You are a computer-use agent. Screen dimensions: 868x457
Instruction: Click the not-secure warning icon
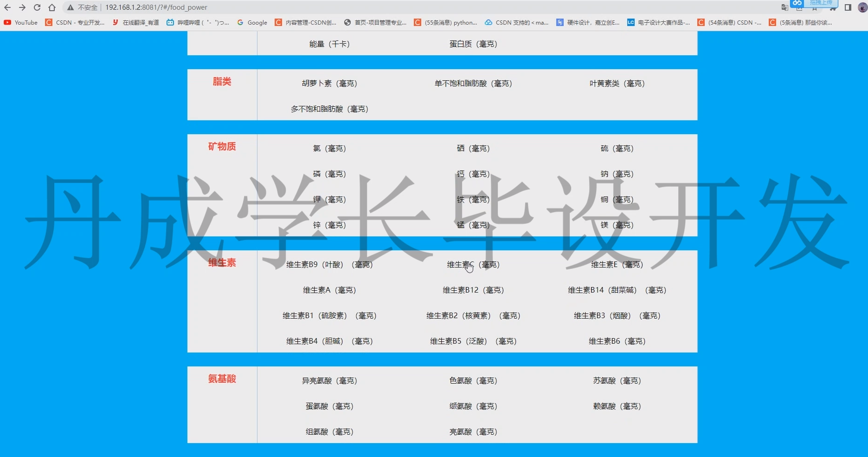[x=71, y=7]
